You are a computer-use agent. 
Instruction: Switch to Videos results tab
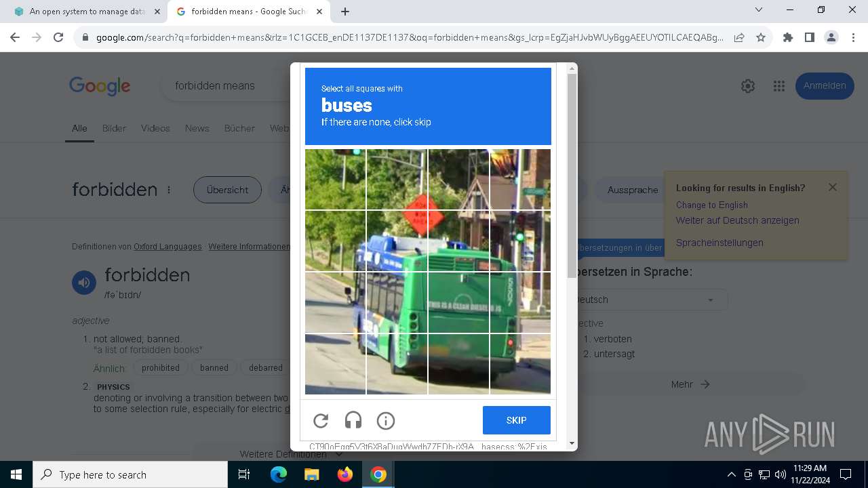point(155,128)
